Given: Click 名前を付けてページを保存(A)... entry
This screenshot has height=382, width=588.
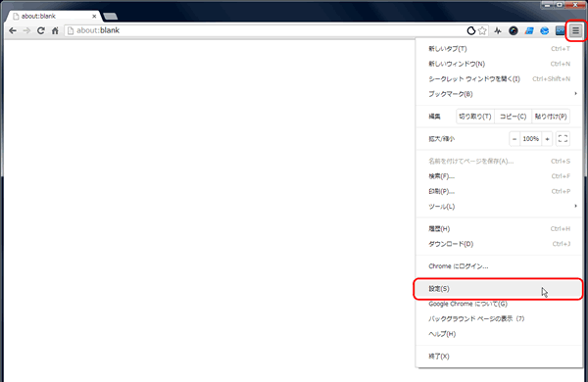Looking at the screenshot, I should click(x=499, y=162).
